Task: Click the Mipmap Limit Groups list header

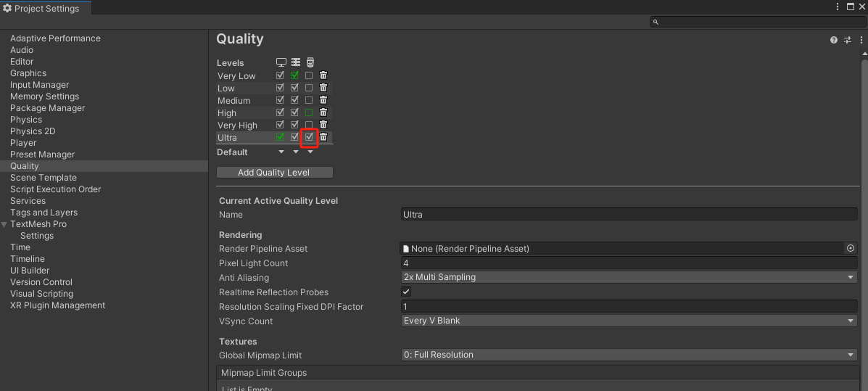Action: tap(537, 373)
